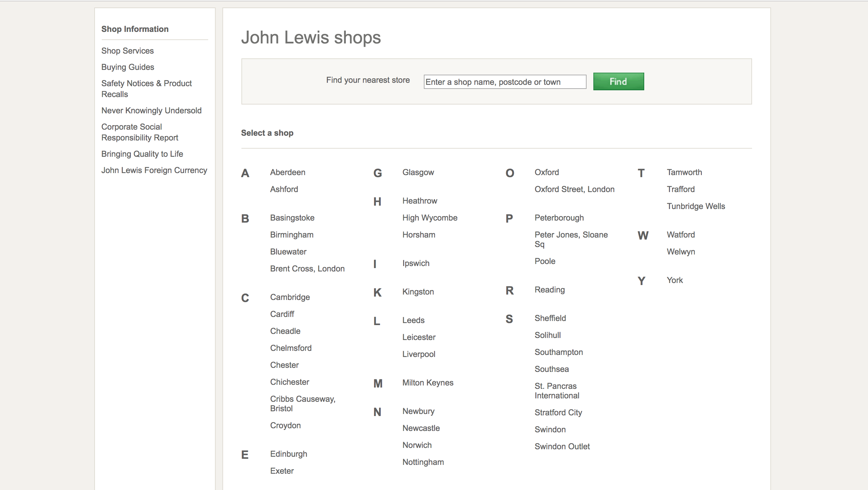Select the Watford shop
The width and height of the screenshot is (868, 490).
[681, 235]
